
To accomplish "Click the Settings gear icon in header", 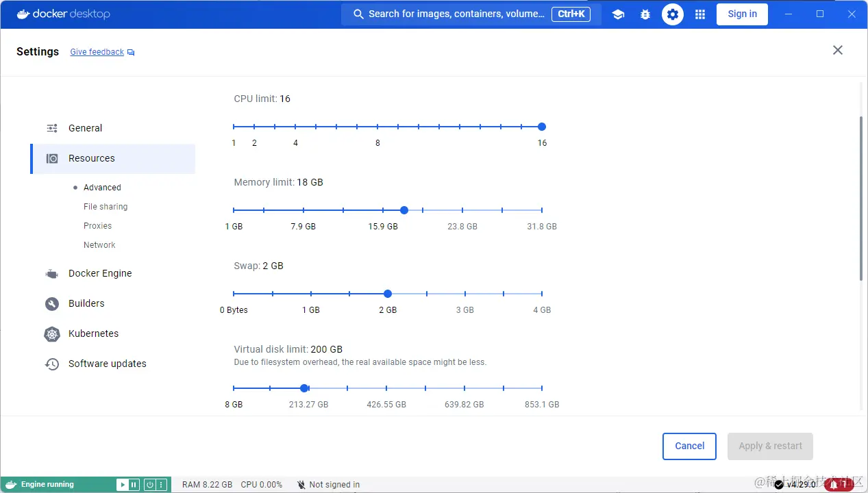I will point(673,14).
